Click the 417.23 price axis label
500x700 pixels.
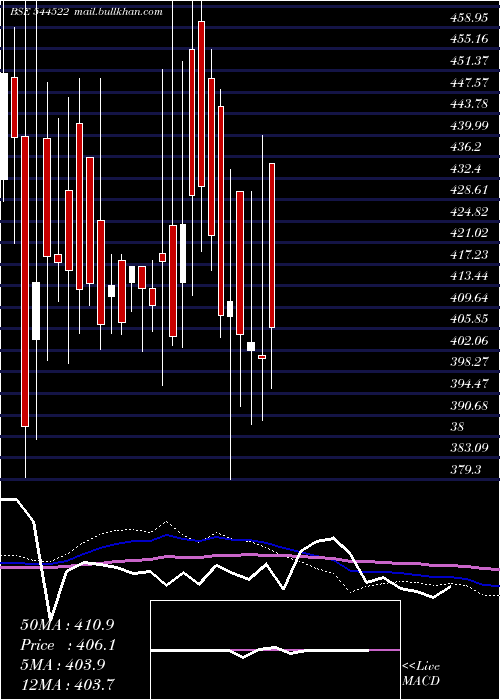(469, 254)
